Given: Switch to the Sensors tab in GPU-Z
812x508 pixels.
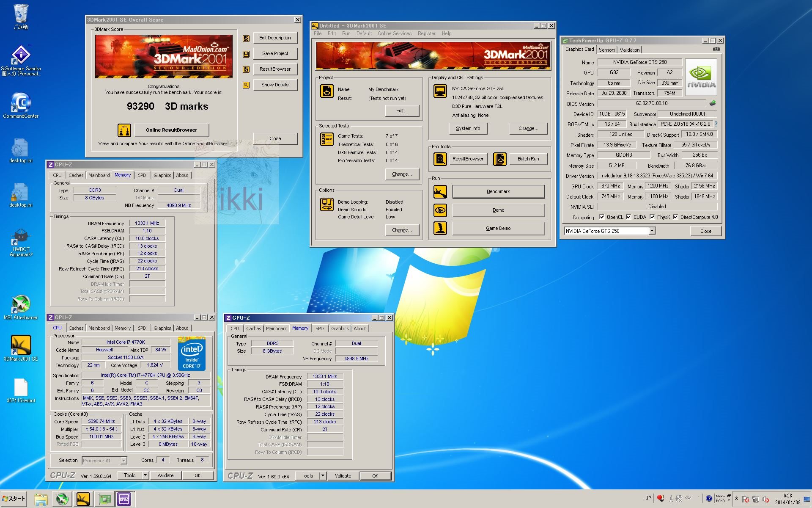Looking at the screenshot, I should 607,50.
